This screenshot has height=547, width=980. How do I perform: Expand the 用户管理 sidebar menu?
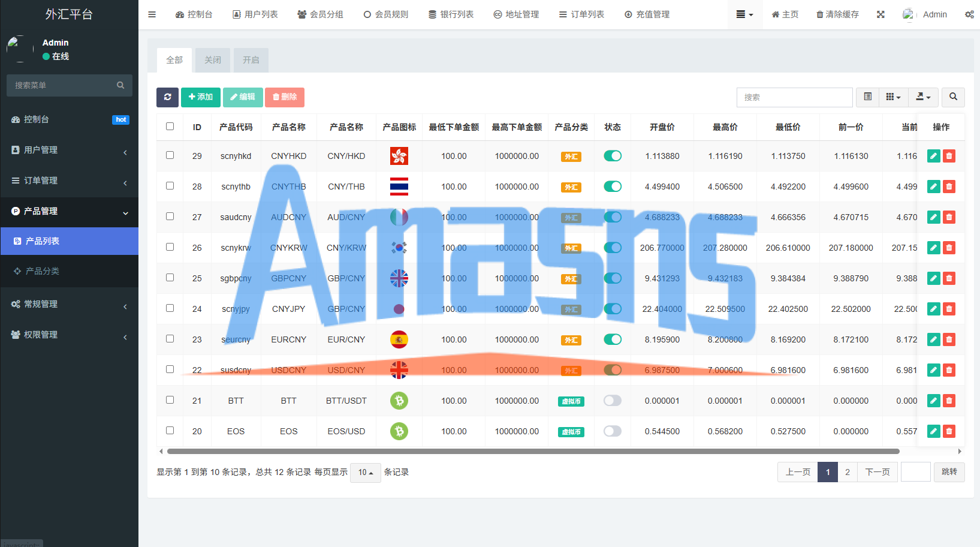click(70, 150)
